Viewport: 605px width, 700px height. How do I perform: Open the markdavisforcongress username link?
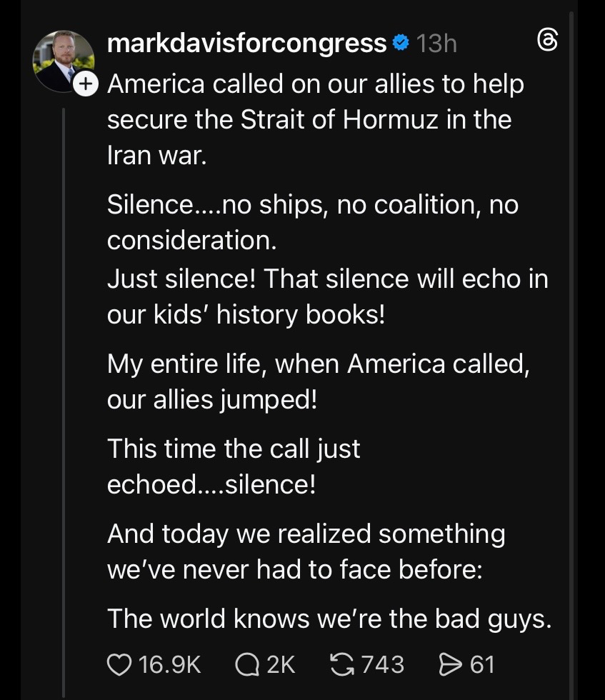click(x=246, y=44)
